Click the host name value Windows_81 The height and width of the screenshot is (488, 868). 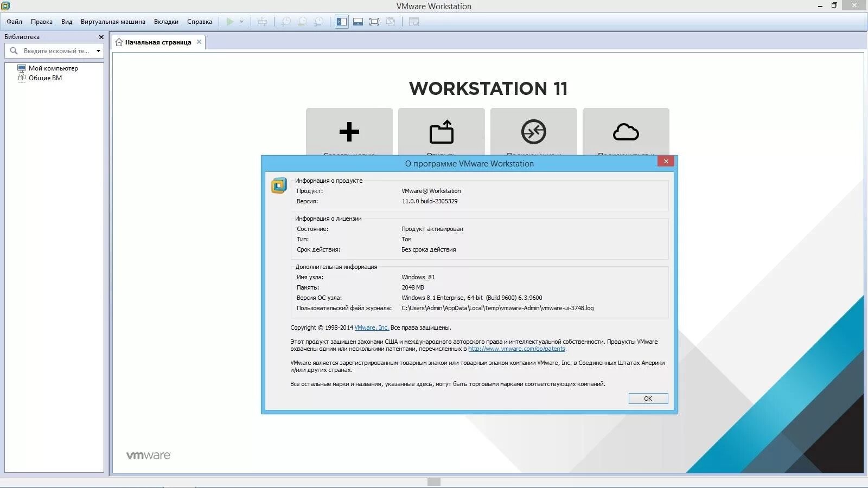418,277
